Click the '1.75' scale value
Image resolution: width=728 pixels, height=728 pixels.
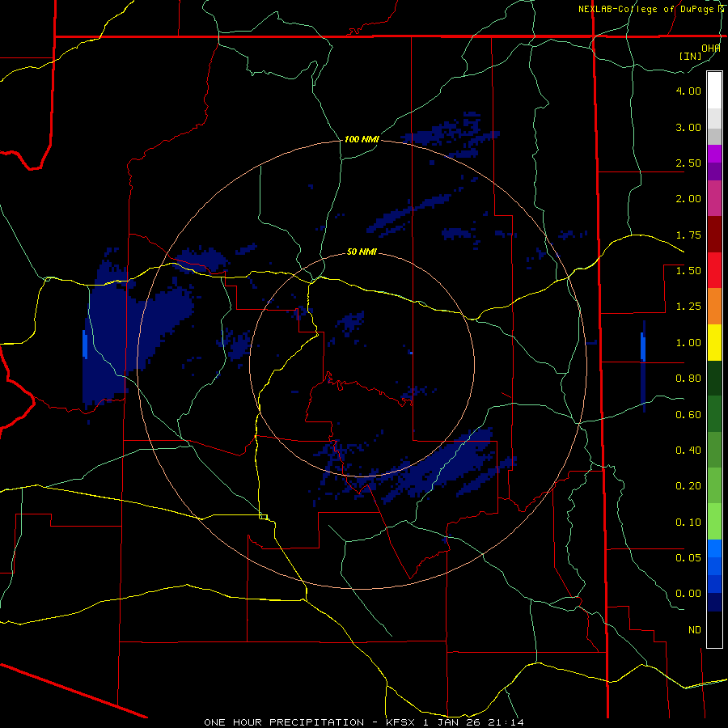click(688, 235)
